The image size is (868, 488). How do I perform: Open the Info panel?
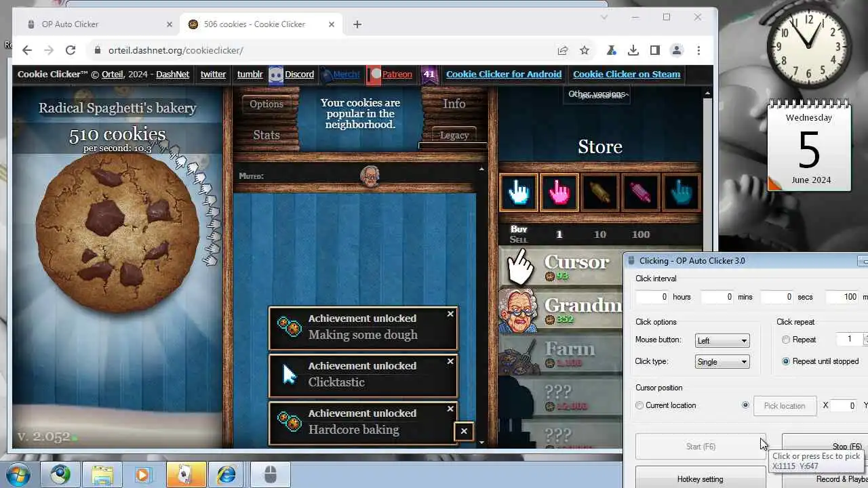click(x=454, y=104)
